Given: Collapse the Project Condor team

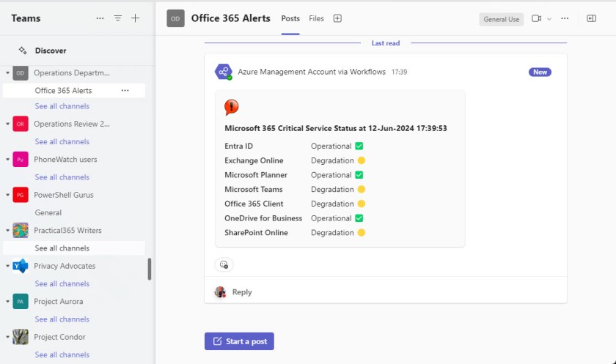Looking at the screenshot, I should click(x=7, y=337).
